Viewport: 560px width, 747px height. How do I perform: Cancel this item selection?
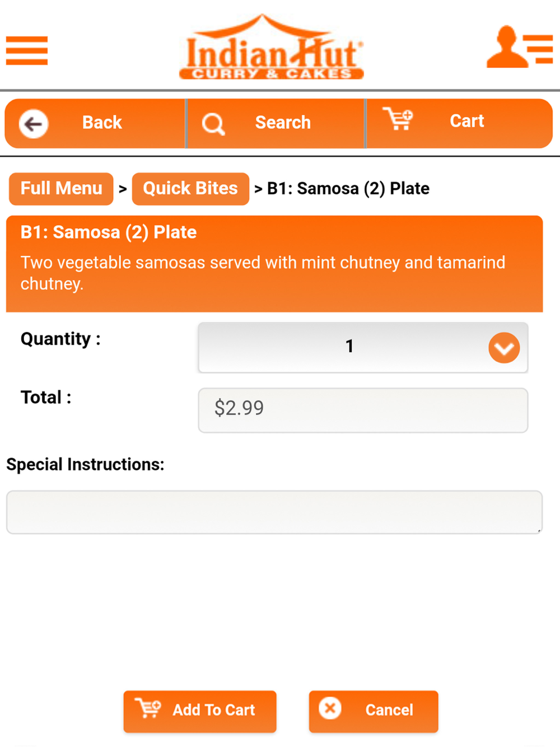coord(374,712)
